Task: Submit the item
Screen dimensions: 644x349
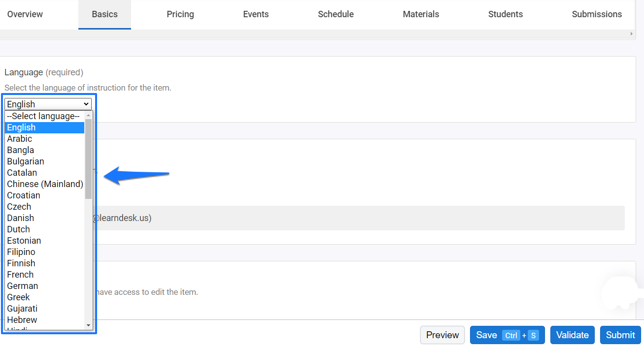Action: [620, 335]
